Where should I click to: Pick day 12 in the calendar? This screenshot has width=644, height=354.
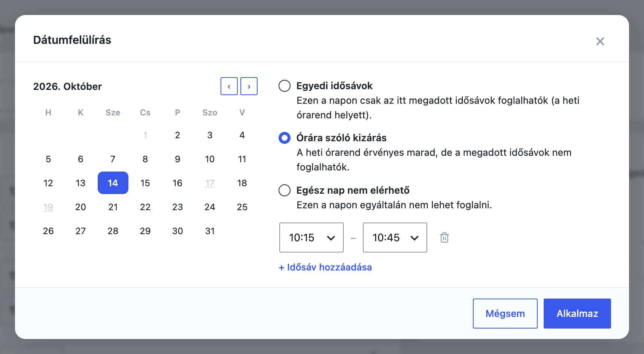[x=48, y=183]
